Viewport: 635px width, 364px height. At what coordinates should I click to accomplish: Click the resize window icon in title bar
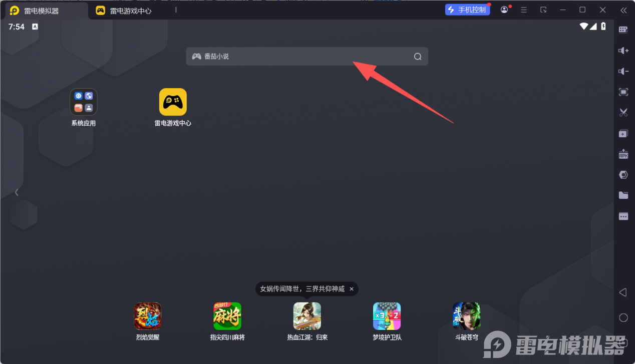(543, 10)
